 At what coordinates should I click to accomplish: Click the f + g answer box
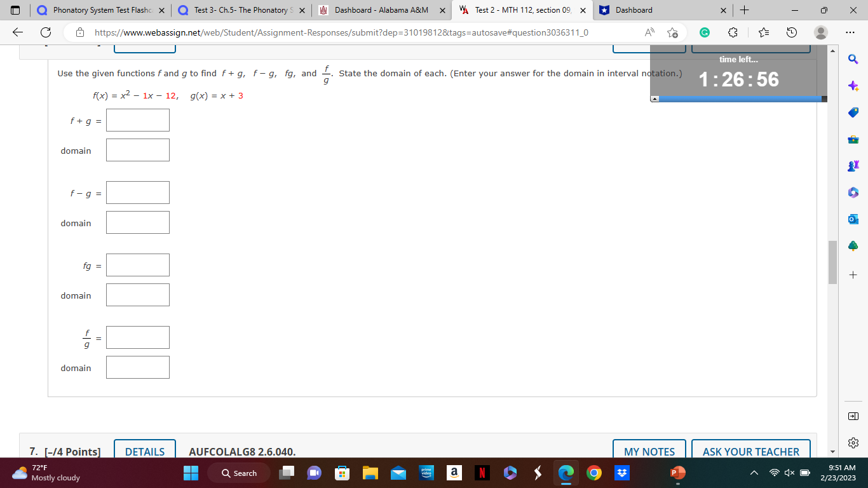pyautogui.click(x=138, y=120)
